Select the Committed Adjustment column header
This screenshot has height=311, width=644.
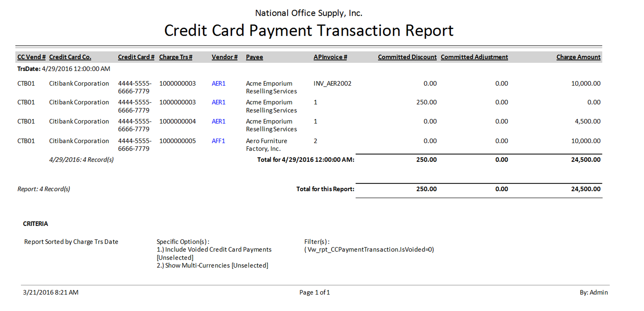474,57
